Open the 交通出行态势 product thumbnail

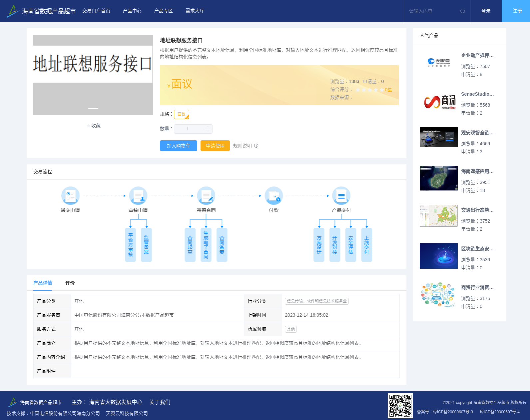pos(439,216)
